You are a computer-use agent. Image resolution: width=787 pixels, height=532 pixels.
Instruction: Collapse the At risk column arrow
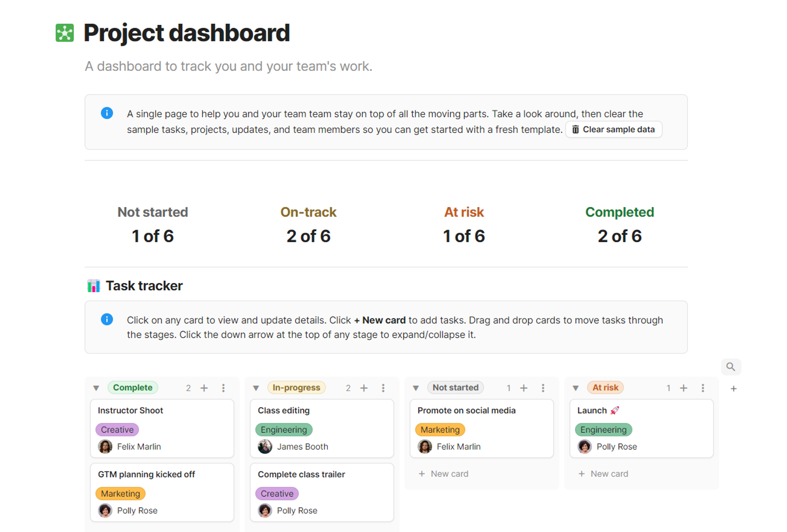(x=575, y=388)
